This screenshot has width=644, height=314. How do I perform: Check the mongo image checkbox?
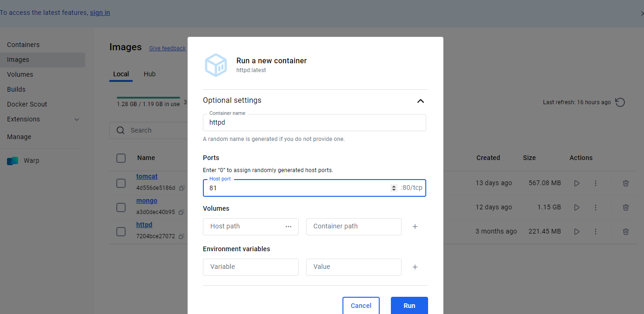121,207
